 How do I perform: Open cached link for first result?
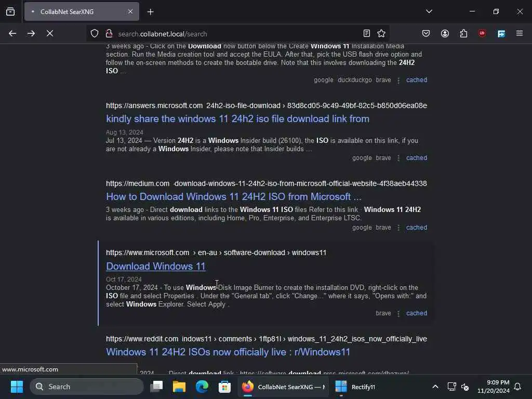(x=417, y=80)
